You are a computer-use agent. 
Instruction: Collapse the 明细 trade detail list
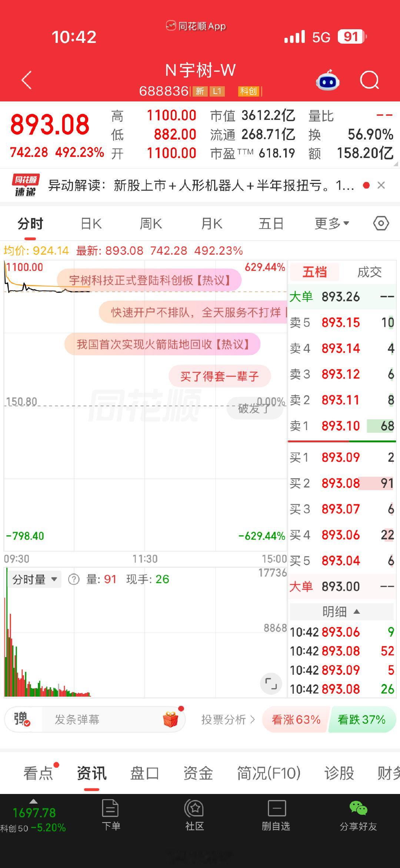(x=341, y=611)
